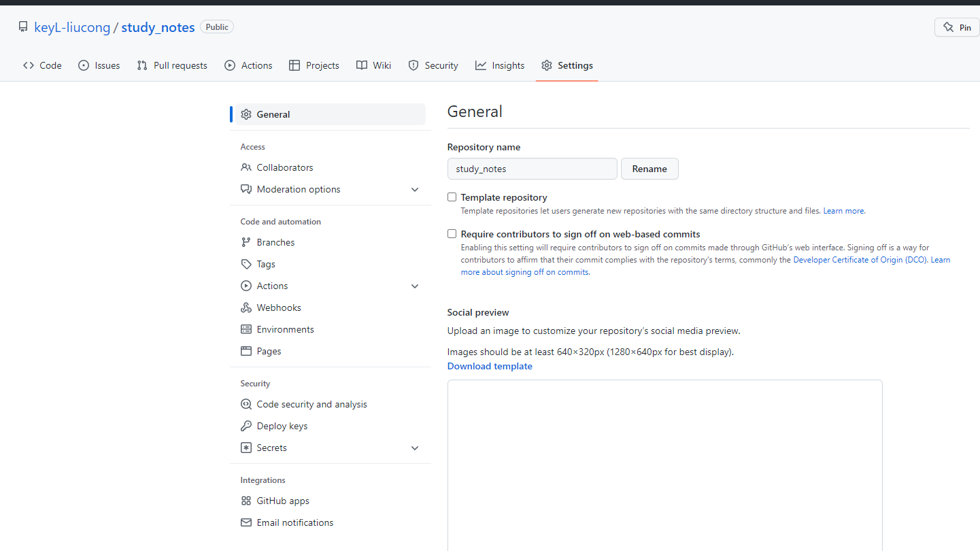This screenshot has width=980, height=551.
Task: Check Require contributors to sign off checkbox
Action: pyautogui.click(x=452, y=234)
